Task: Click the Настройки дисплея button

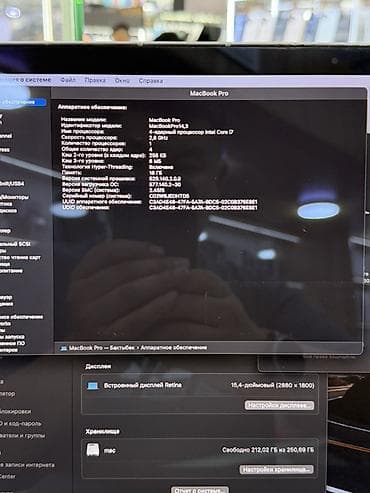Action: 279,405
